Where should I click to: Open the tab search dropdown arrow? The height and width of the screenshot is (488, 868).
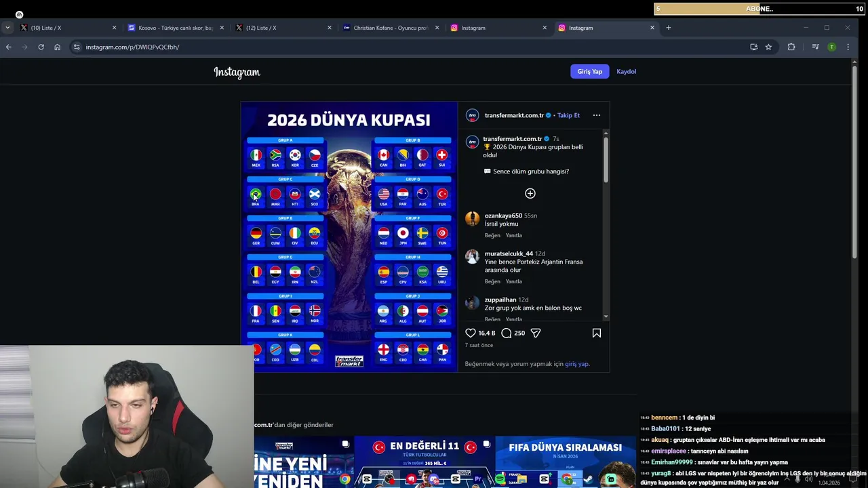pos(7,28)
